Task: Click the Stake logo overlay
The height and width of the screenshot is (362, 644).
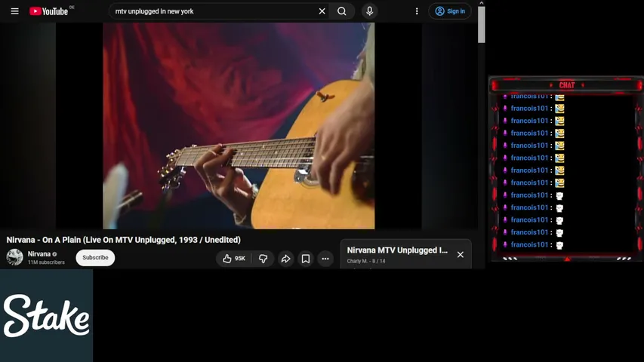Action: click(x=46, y=316)
